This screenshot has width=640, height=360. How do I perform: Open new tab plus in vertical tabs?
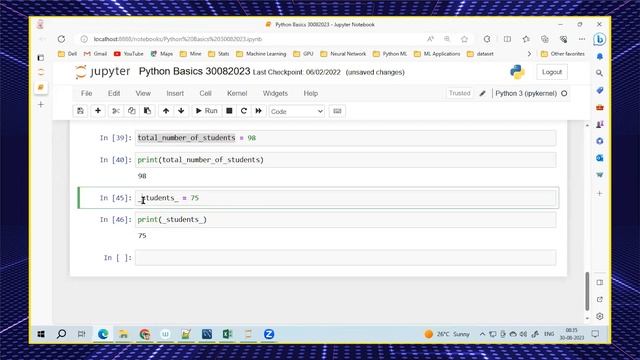41,105
